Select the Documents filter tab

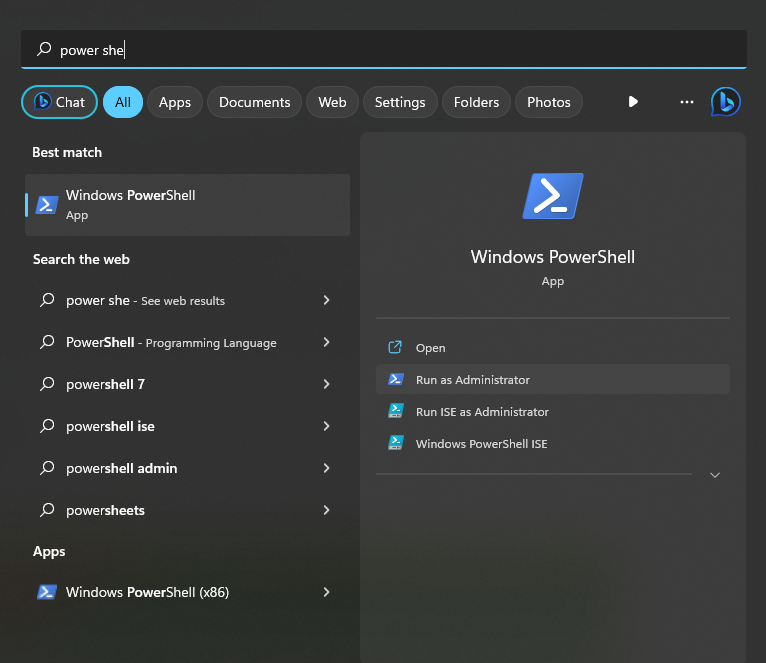254,102
